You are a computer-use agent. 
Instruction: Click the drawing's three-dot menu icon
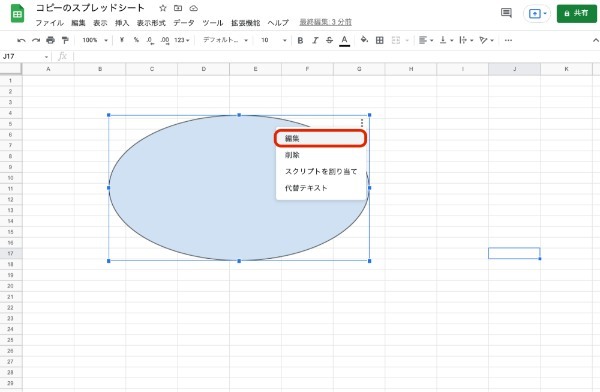[362, 123]
